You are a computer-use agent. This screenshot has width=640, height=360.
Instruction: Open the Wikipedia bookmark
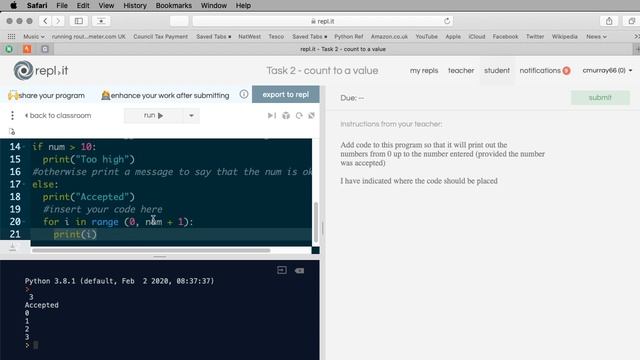pyautogui.click(x=564, y=36)
